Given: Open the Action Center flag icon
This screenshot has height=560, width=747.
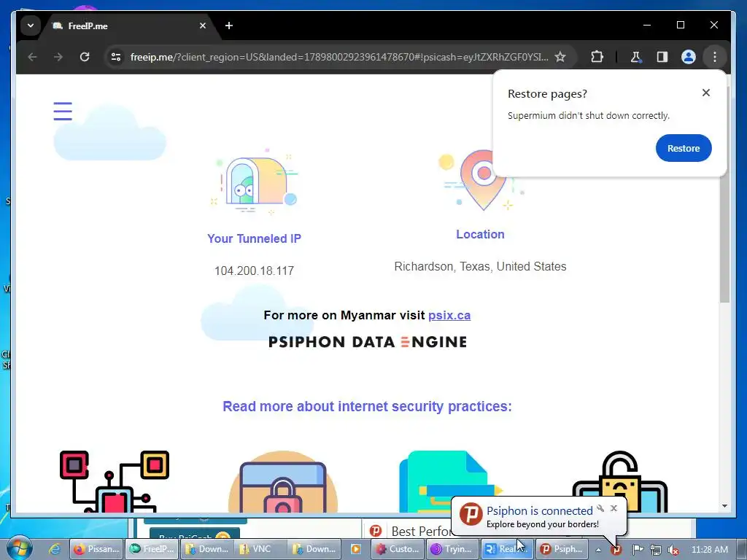Looking at the screenshot, I should click(x=638, y=550).
